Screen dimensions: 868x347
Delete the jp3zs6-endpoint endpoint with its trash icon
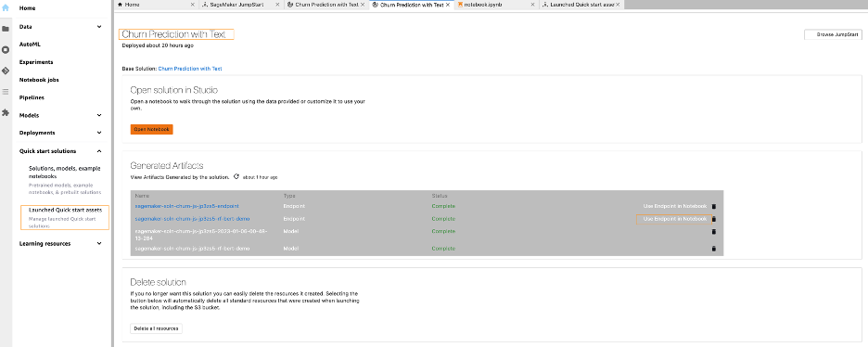click(x=713, y=206)
